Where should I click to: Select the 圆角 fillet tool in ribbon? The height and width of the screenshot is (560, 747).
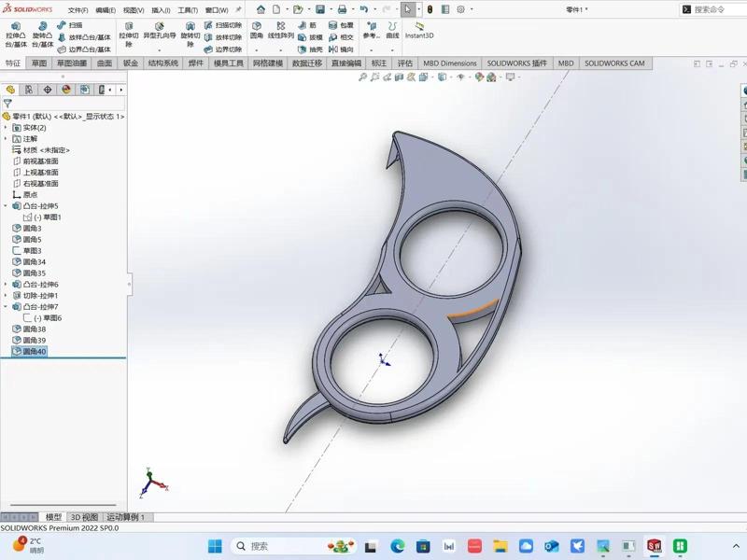click(x=257, y=31)
